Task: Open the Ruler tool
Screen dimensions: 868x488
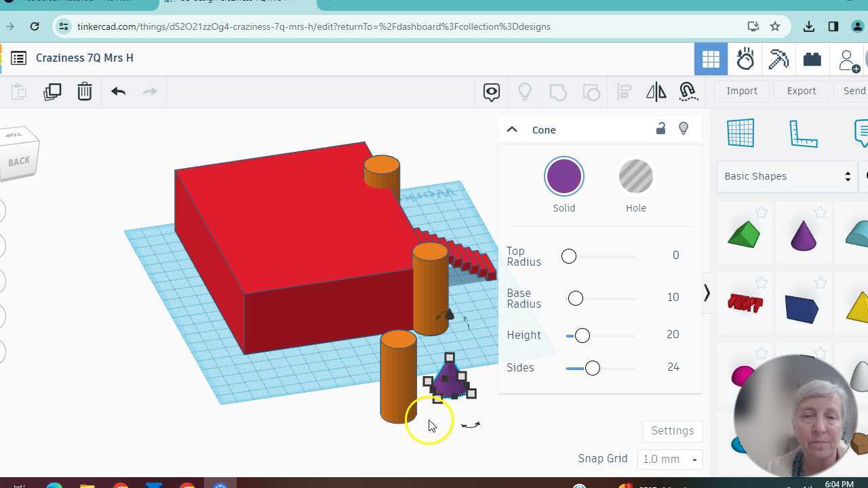Action: point(804,134)
